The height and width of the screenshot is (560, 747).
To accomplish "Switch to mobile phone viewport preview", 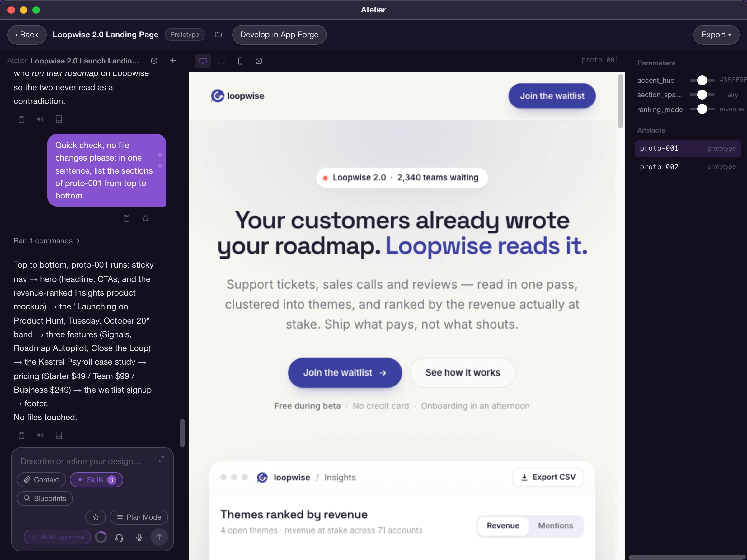I will pyautogui.click(x=240, y=61).
